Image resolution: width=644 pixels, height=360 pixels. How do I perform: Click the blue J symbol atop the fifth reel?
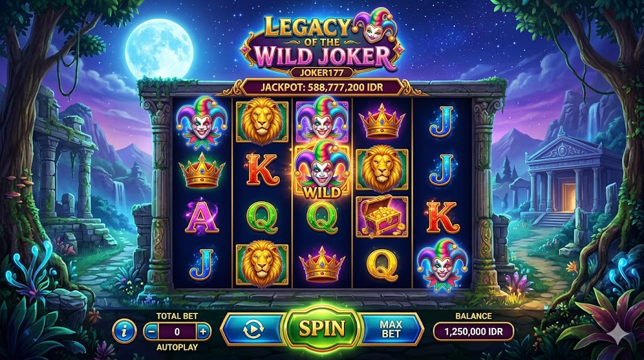[441, 121]
